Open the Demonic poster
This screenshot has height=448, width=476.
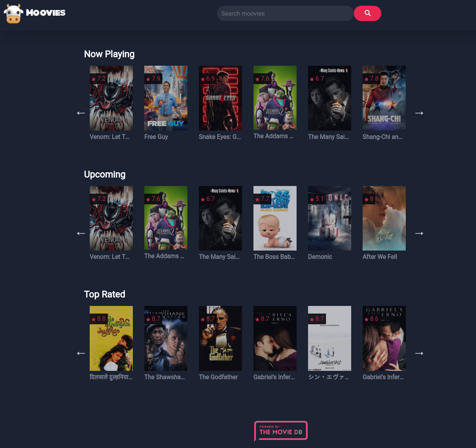329,218
